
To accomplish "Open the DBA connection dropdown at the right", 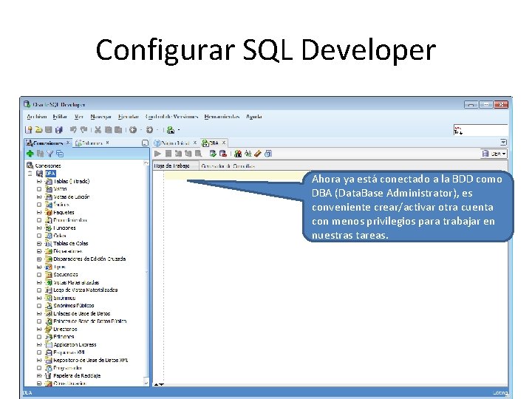I will pyautogui.click(x=494, y=154).
